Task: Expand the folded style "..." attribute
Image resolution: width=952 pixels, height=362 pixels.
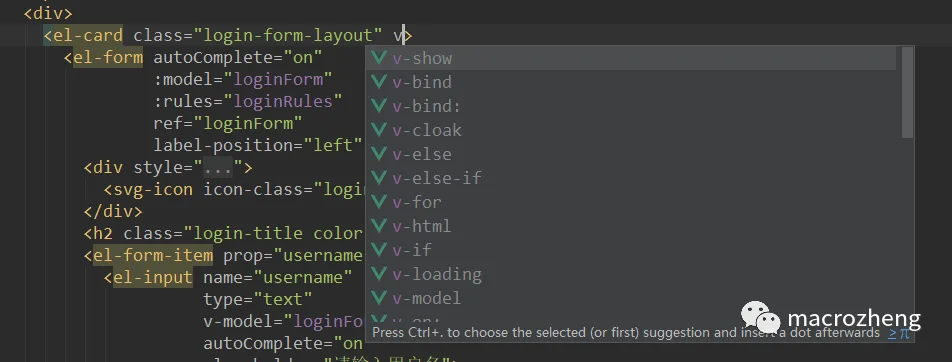Action: [218, 168]
